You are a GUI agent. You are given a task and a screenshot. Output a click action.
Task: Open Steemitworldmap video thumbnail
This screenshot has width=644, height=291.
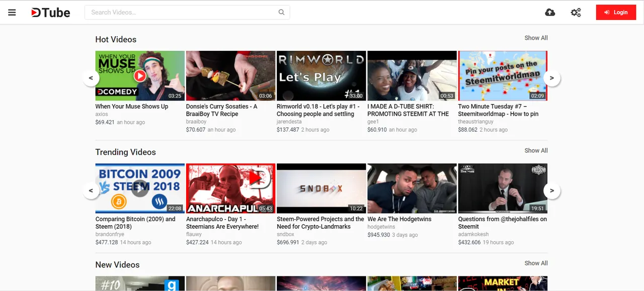[503, 76]
